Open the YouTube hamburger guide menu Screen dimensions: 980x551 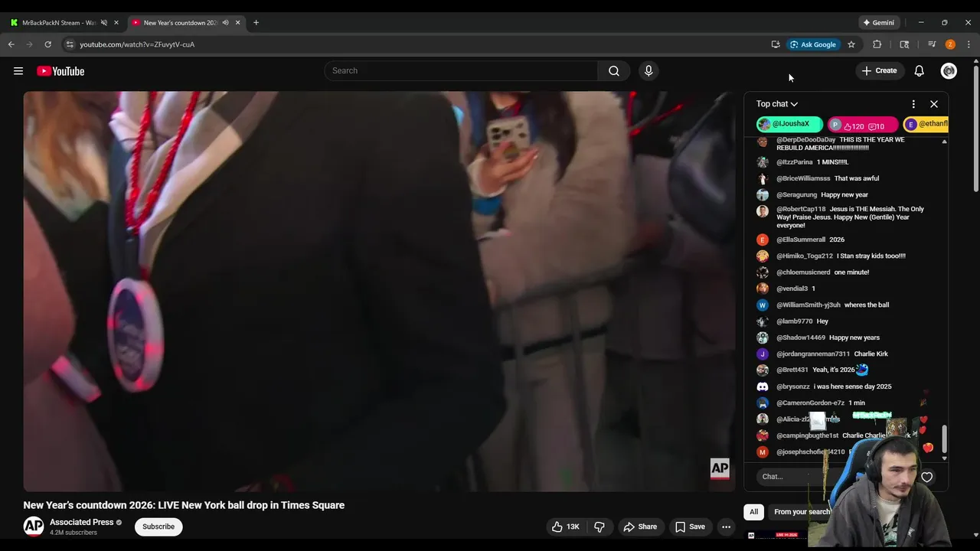[x=18, y=71]
